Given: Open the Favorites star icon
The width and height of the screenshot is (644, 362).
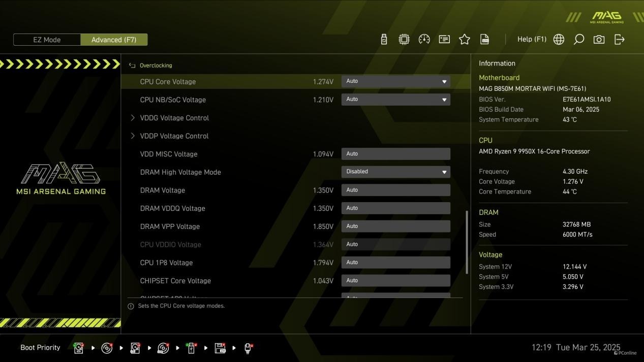Looking at the screenshot, I should tap(465, 40).
